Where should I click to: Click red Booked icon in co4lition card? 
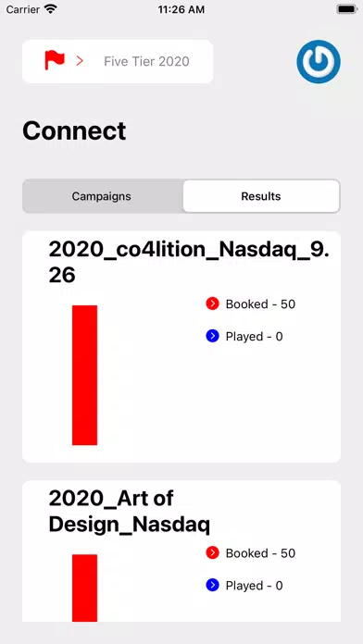pyautogui.click(x=212, y=303)
